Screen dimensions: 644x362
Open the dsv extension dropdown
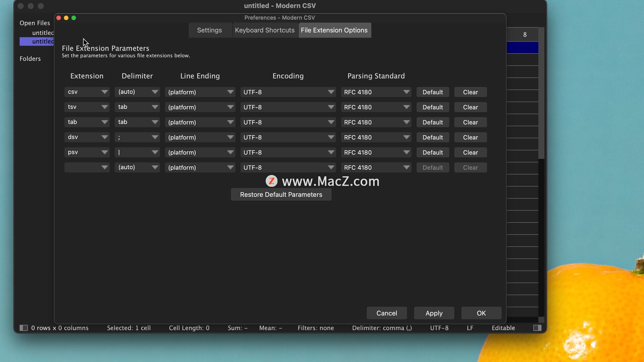pos(87,137)
